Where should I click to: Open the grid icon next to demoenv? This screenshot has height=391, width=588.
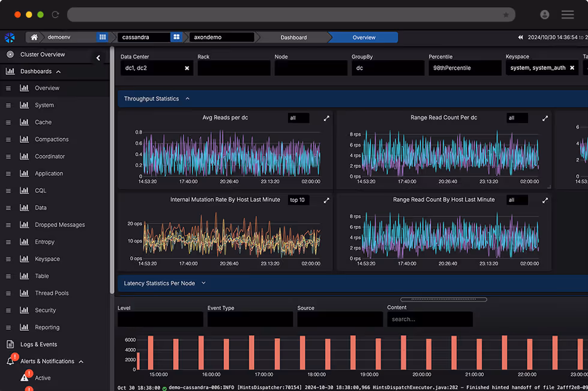pyautogui.click(x=103, y=37)
